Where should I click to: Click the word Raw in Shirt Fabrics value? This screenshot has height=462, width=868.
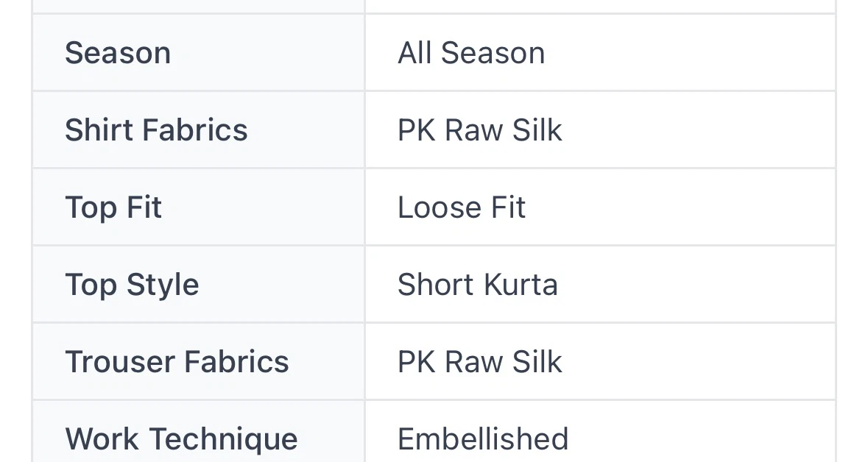pos(474,130)
